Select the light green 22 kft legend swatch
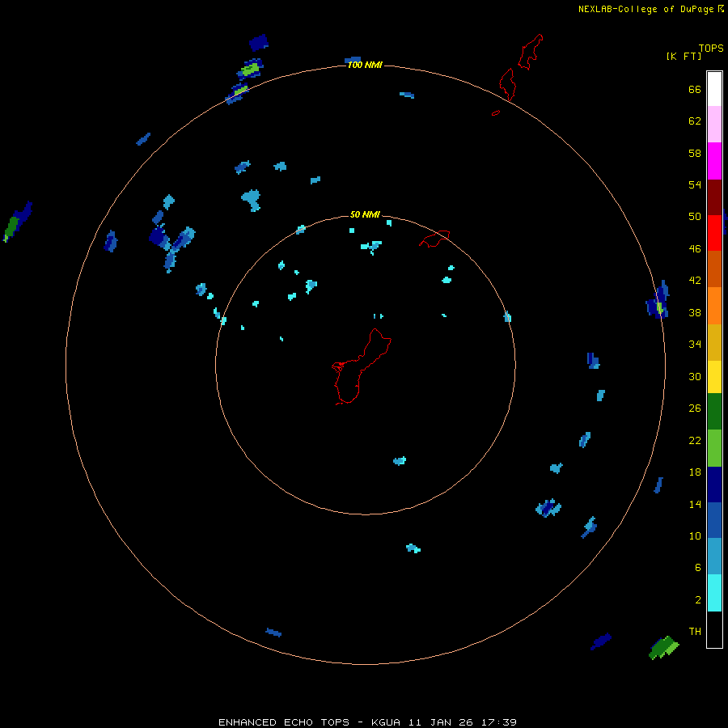Image resolution: width=728 pixels, height=728 pixels. point(714,448)
